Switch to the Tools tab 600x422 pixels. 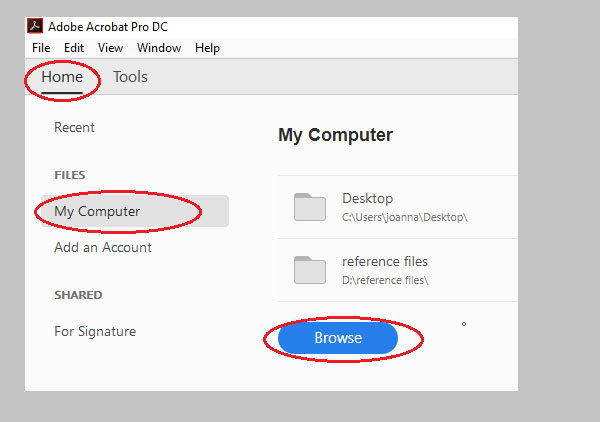click(x=130, y=77)
